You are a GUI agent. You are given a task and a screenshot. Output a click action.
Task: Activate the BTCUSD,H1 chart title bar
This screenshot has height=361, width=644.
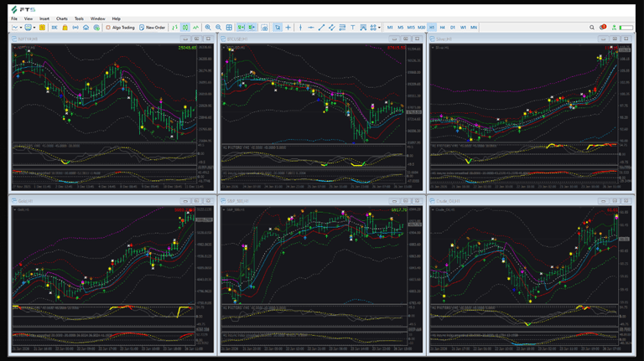[x=321, y=39]
